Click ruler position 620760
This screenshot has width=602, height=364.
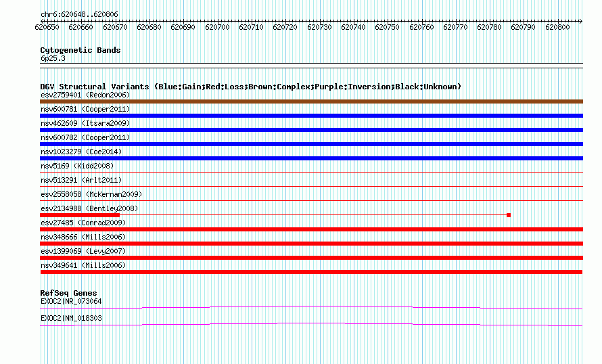coord(421,27)
